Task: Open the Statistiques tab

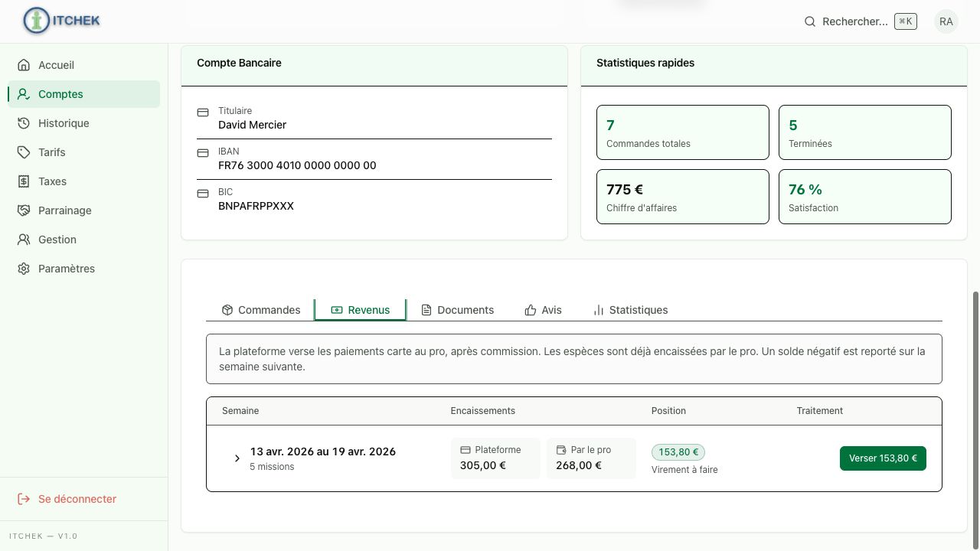Action: (x=630, y=310)
